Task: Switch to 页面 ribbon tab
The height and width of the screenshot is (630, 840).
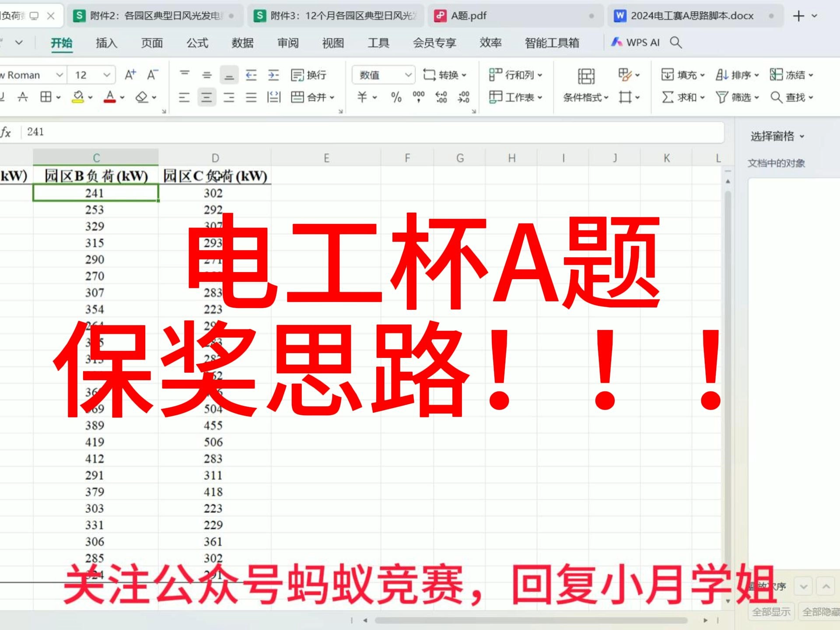Action: click(152, 42)
